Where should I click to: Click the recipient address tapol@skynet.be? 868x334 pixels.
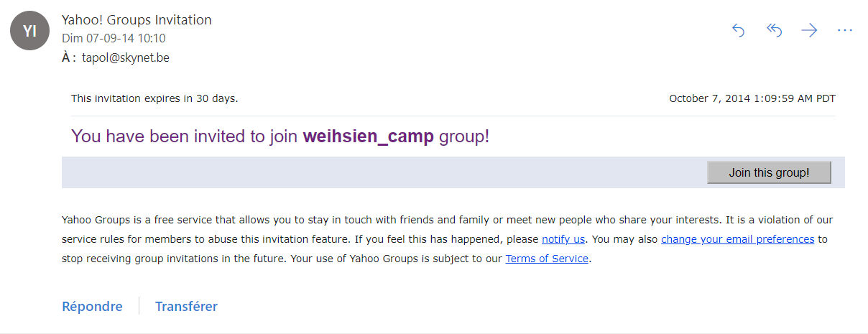[x=126, y=57]
